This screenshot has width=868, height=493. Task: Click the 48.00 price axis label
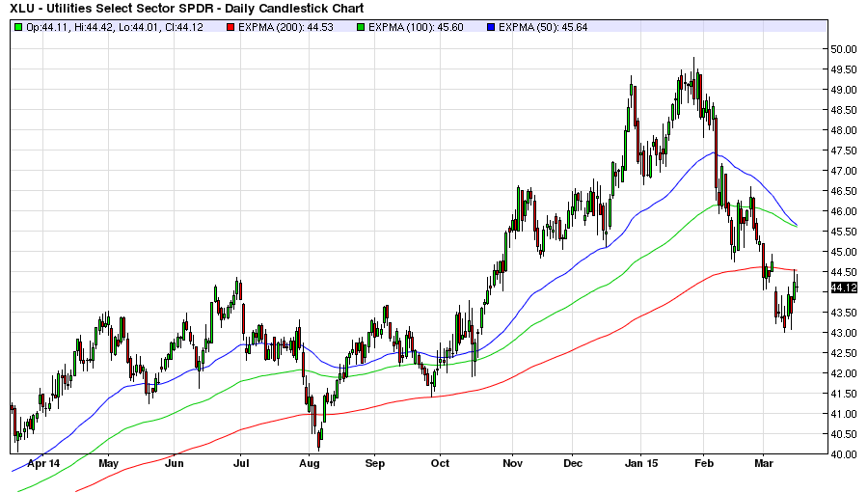844,131
